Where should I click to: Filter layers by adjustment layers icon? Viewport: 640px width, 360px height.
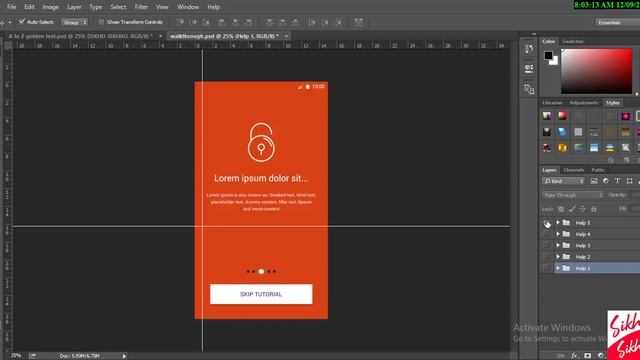(606, 181)
